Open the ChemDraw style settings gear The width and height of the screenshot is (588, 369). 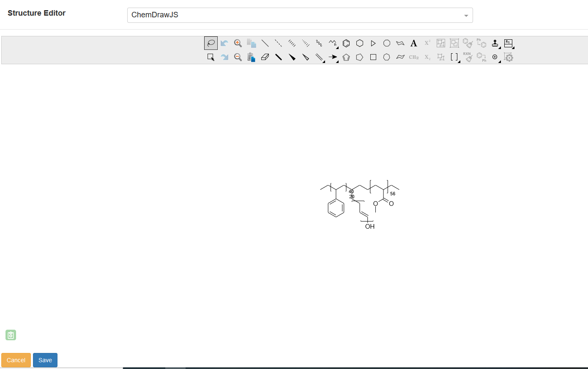(x=509, y=57)
